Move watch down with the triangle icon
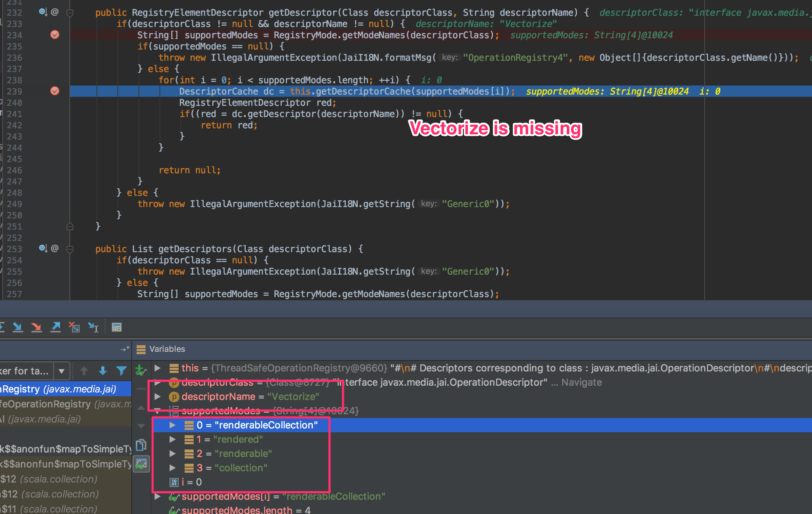 pos(141,426)
